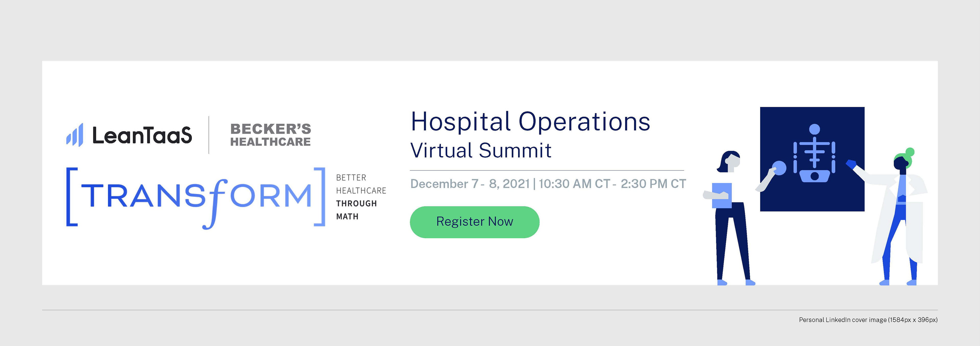The width and height of the screenshot is (980, 346).
Task: Click the LeanTaaS logo
Action: (x=129, y=135)
